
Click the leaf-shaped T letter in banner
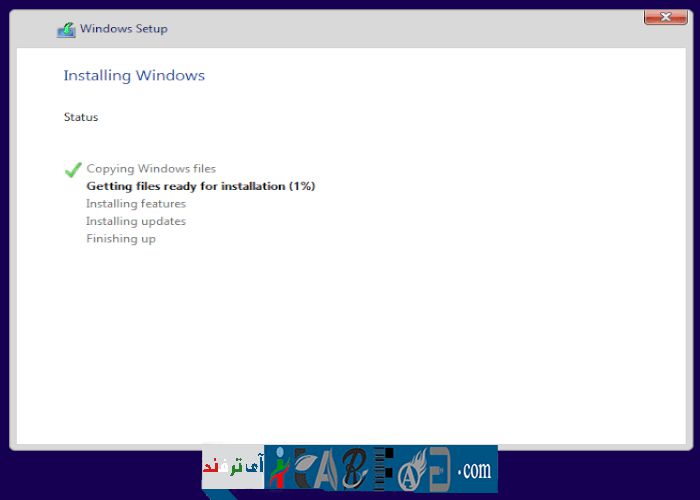point(303,470)
